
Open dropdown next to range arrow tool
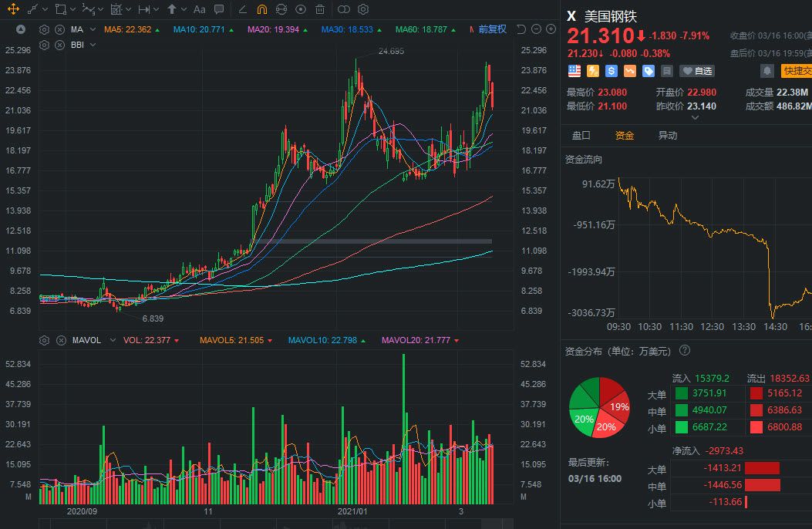(x=156, y=9)
